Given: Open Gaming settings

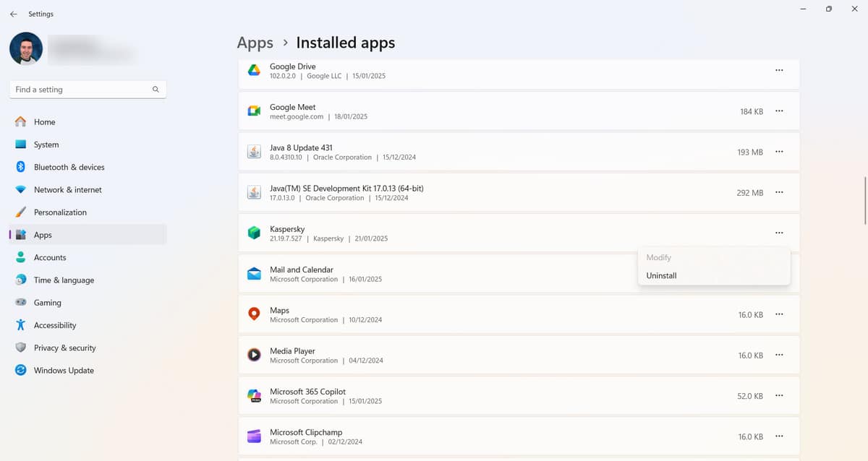Looking at the screenshot, I should click(88, 303).
